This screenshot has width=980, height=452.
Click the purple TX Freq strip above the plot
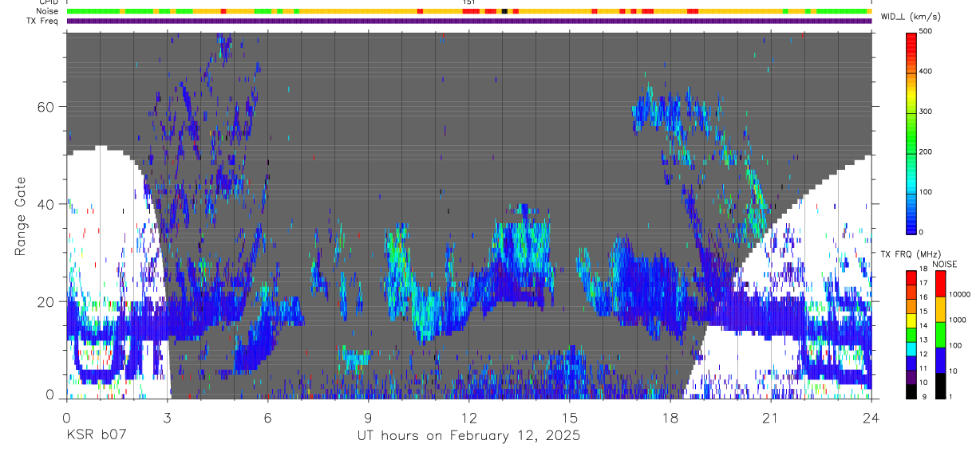(468, 21)
